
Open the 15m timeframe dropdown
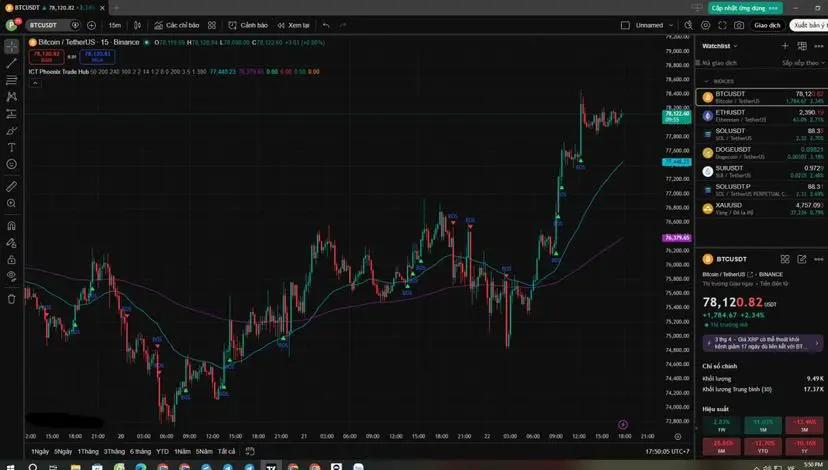click(115, 25)
